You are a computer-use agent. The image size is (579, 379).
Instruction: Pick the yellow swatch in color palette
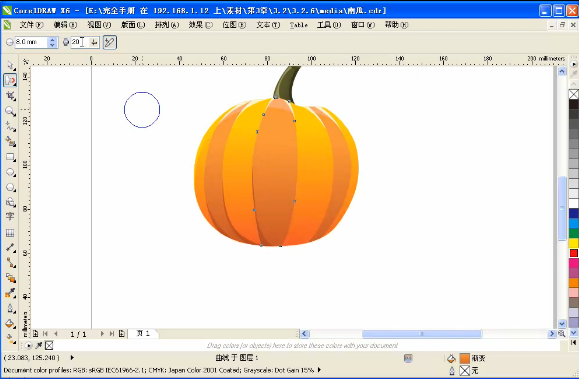(x=573, y=243)
